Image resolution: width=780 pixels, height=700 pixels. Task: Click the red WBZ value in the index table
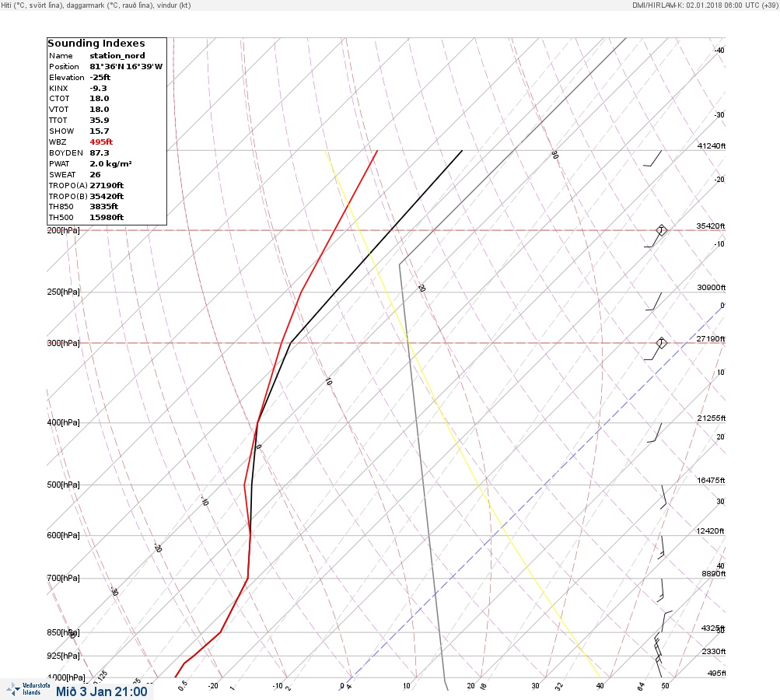(101, 142)
